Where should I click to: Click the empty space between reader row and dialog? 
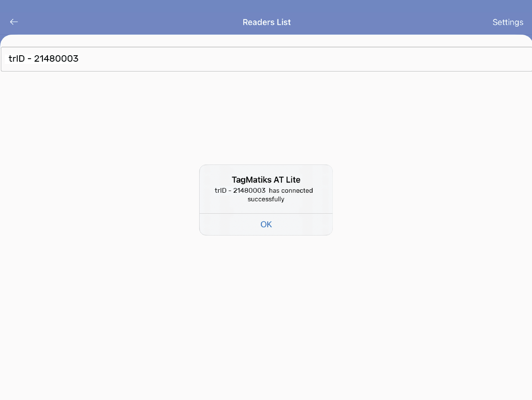tap(266, 118)
